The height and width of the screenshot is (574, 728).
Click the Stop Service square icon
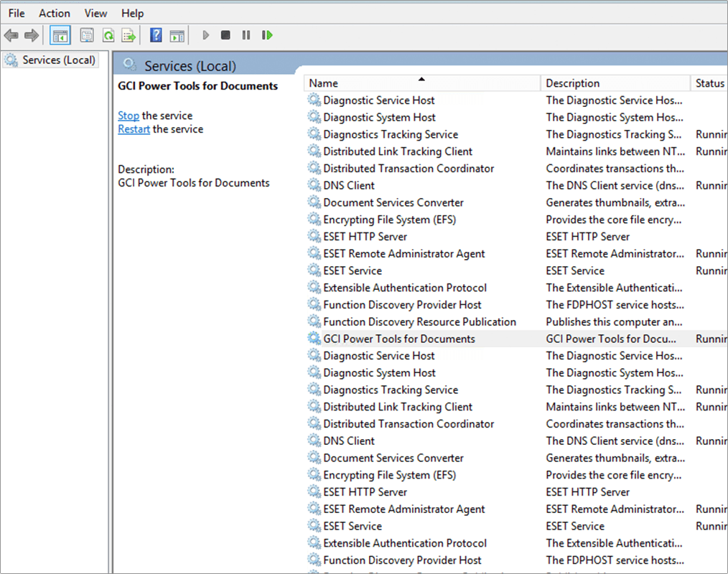coord(225,35)
